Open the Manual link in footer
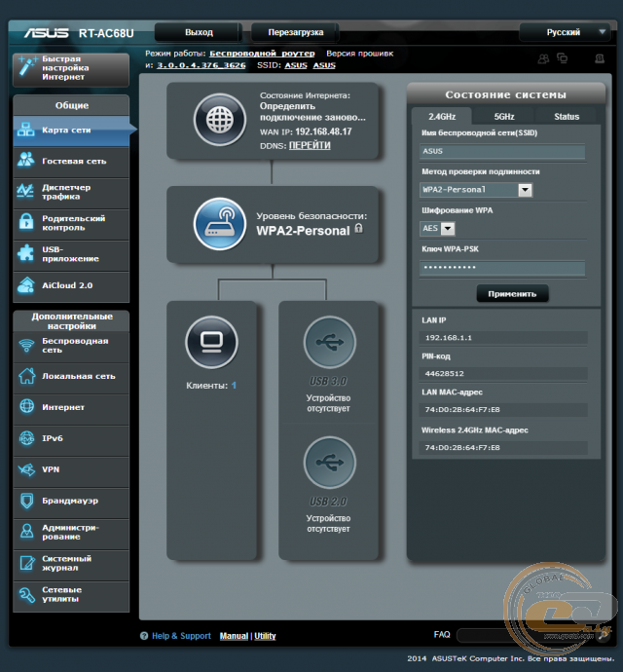The height and width of the screenshot is (672, 623). pyautogui.click(x=234, y=636)
